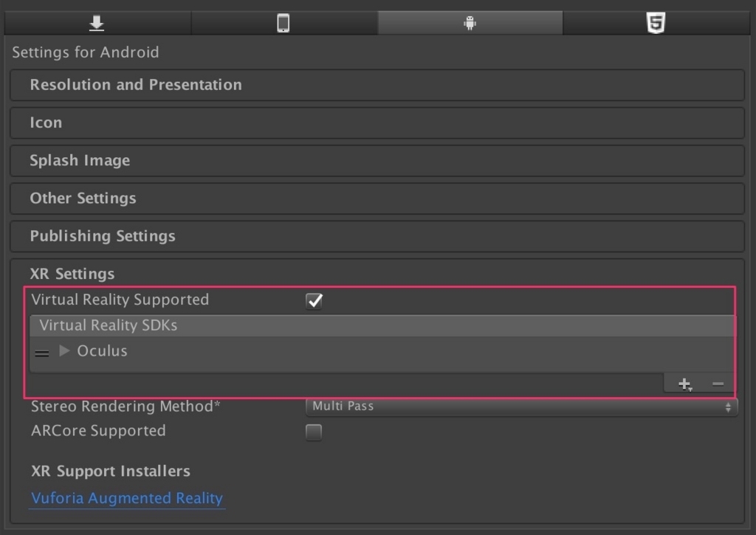This screenshot has width=756, height=535.
Task: Collapse the XR Settings section header
Action: (72, 274)
